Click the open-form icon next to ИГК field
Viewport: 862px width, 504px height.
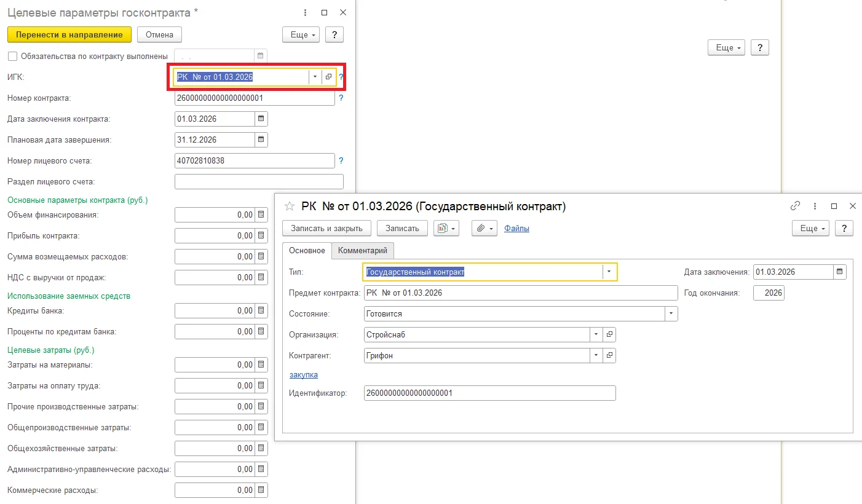click(x=329, y=77)
